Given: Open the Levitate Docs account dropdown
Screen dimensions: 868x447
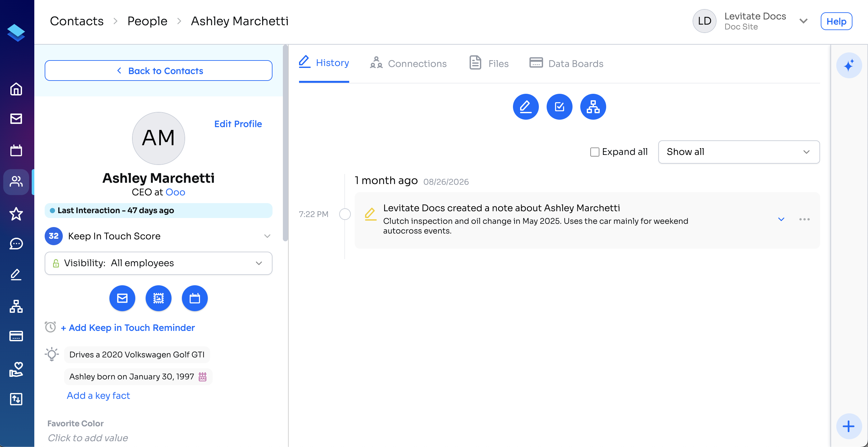Looking at the screenshot, I should (x=803, y=21).
